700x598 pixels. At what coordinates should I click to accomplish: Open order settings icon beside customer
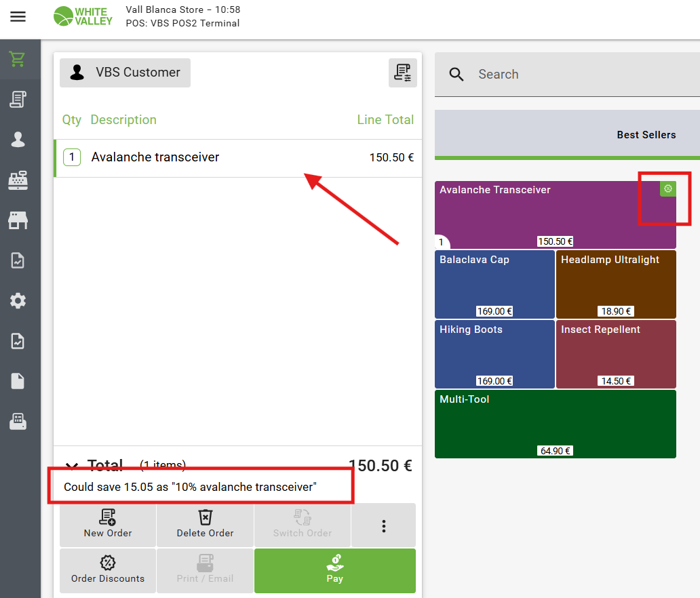tap(403, 73)
